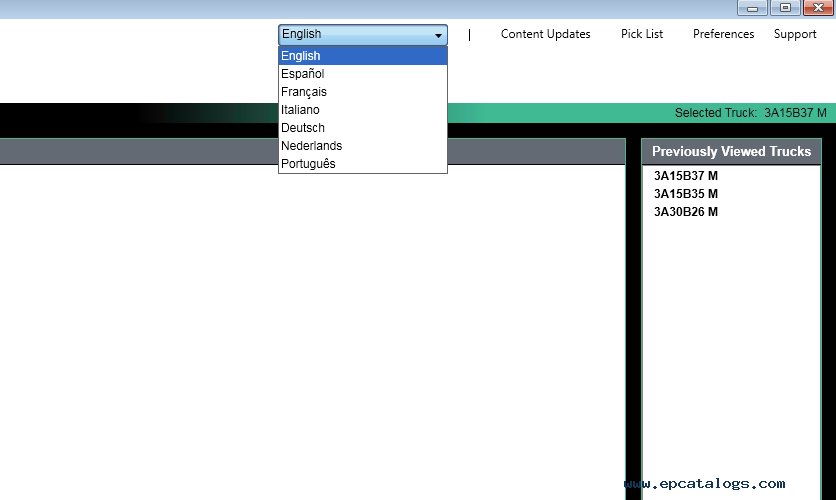Open the Pick List
This screenshot has width=836, height=500.
(641, 34)
